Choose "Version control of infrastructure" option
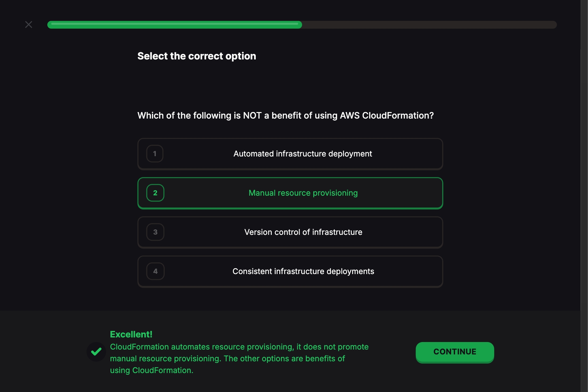 tap(303, 232)
